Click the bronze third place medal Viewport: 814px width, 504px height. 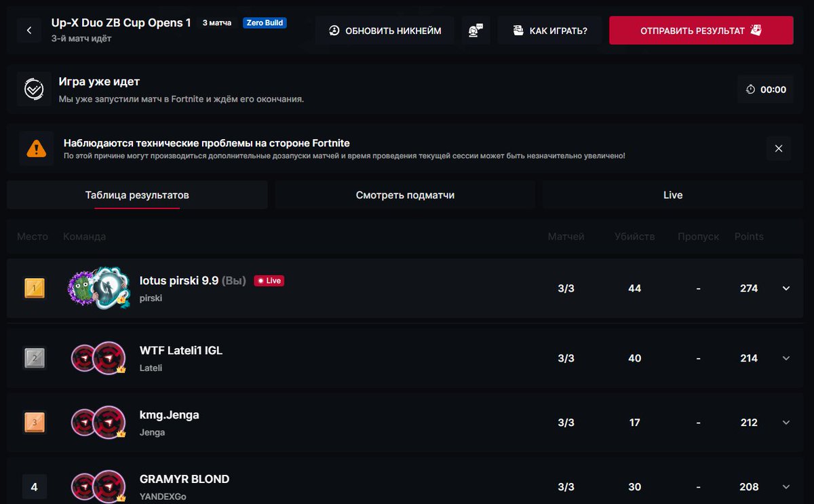[x=35, y=423]
